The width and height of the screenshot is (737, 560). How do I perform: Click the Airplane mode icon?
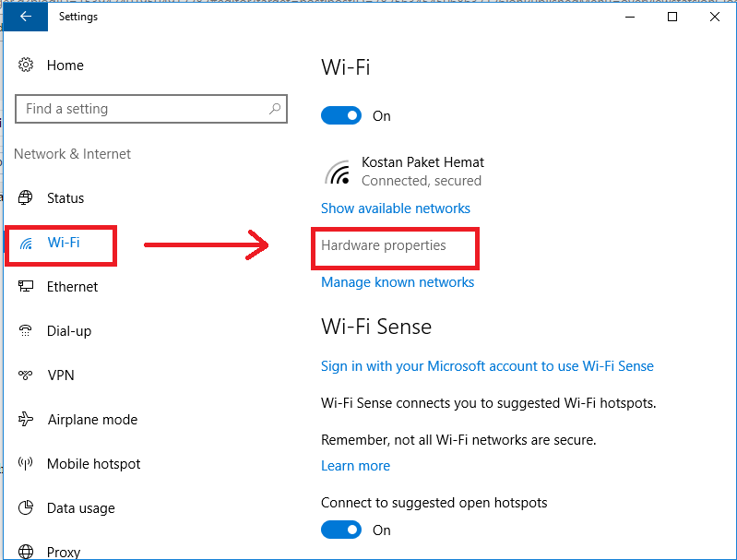click(26, 420)
